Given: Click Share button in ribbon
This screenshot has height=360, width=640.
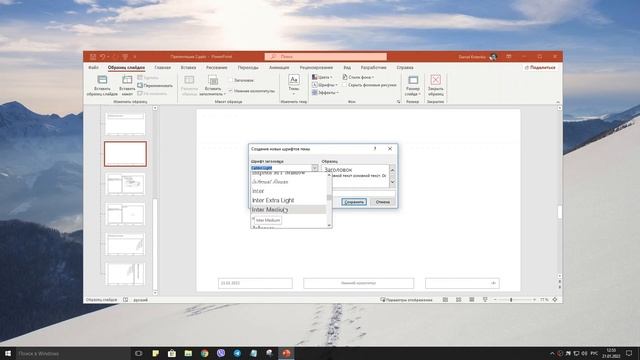Looking at the screenshot, I should coord(540,67).
